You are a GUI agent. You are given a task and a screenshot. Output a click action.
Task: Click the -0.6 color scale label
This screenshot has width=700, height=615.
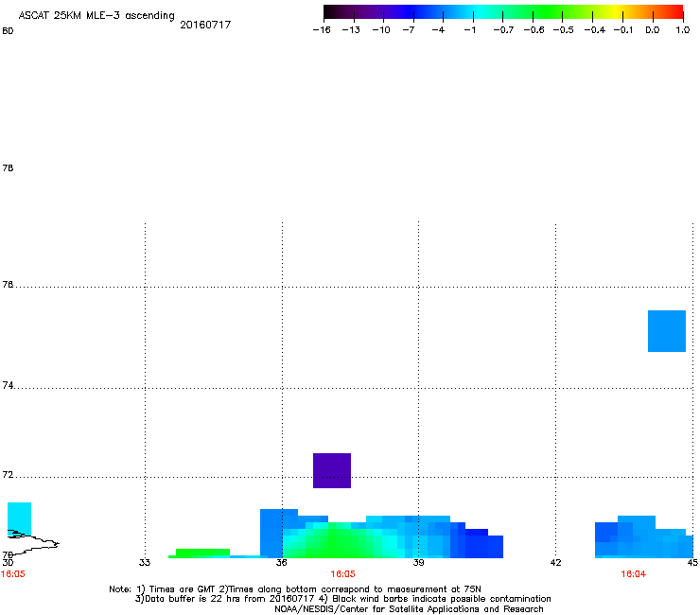click(534, 30)
